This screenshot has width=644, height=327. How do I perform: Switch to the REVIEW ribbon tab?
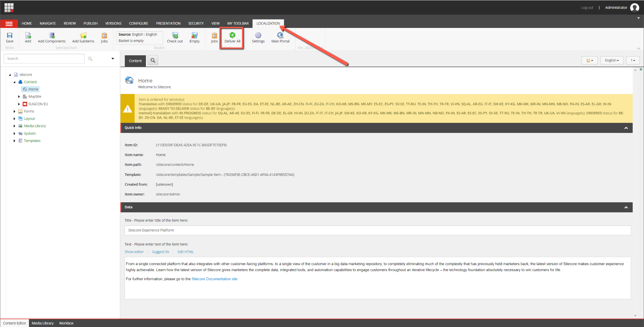coord(69,24)
